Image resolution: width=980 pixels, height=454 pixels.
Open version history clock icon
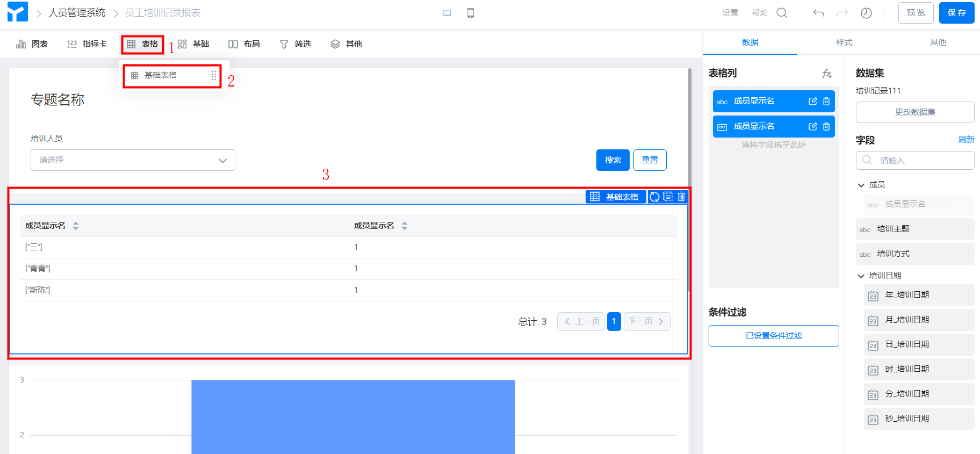point(866,13)
